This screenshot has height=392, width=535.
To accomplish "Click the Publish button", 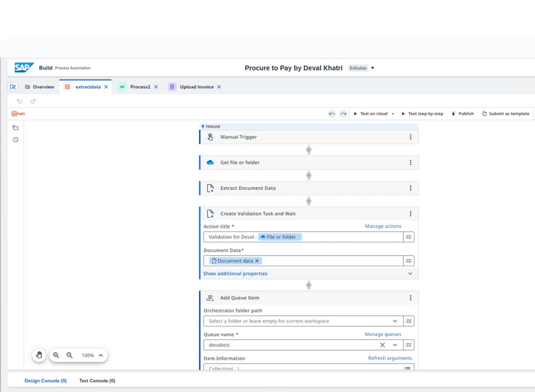I will click(463, 114).
